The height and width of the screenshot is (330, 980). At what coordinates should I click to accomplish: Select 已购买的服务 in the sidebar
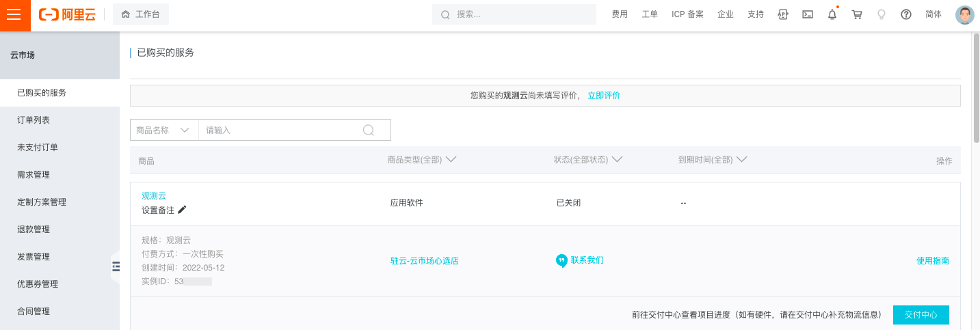click(x=59, y=93)
